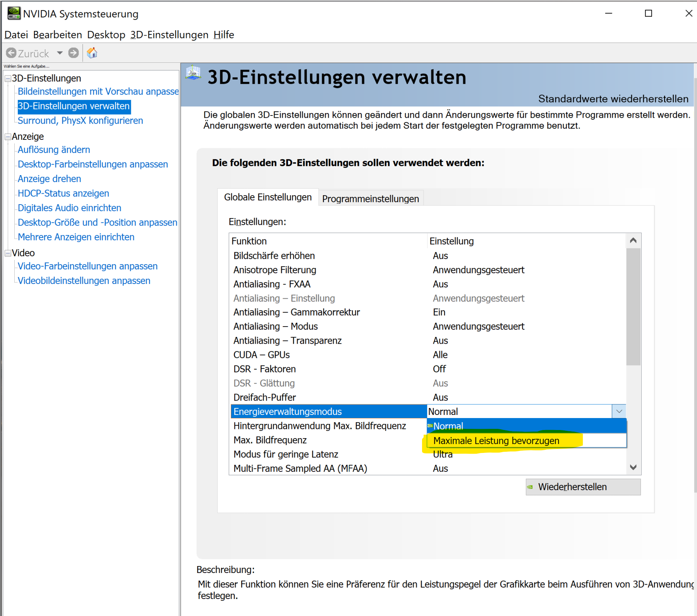Viewport: 697px width, 616px height.
Task: Open Videobildeinstellungen anpassen
Action: pyautogui.click(x=84, y=280)
